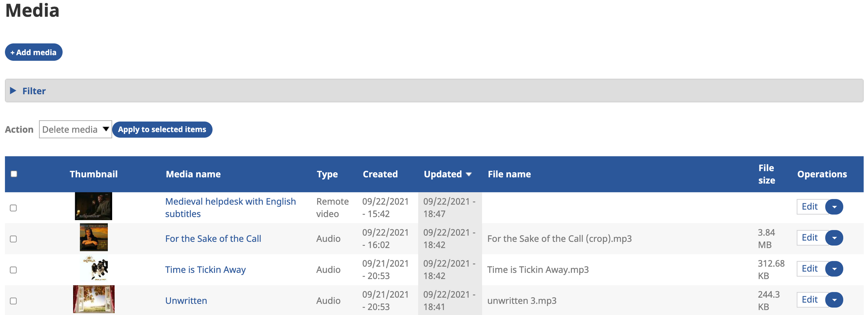Click the Time is Tickin Away thumbnail
868x315 pixels.
point(94,269)
